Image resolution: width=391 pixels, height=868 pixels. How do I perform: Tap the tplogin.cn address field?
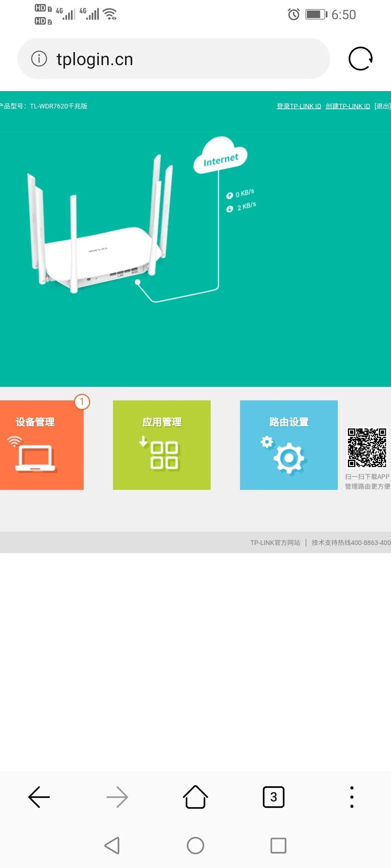(x=174, y=59)
